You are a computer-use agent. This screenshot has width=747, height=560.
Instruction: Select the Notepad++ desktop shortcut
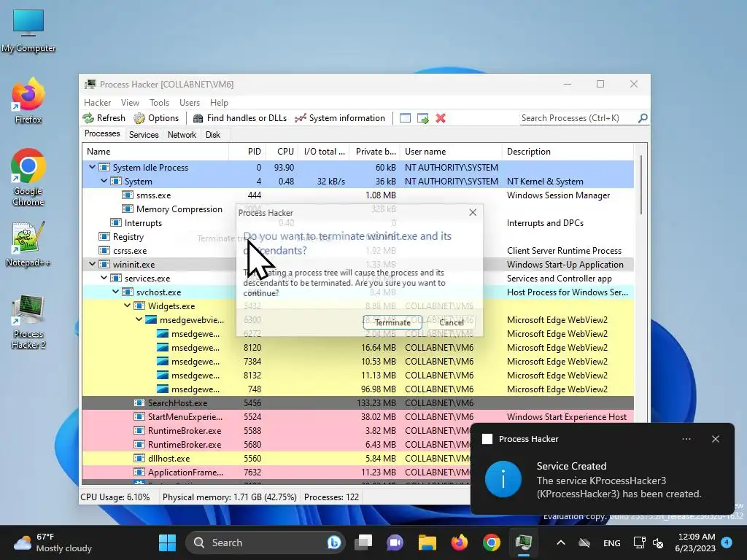click(x=28, y=244)
